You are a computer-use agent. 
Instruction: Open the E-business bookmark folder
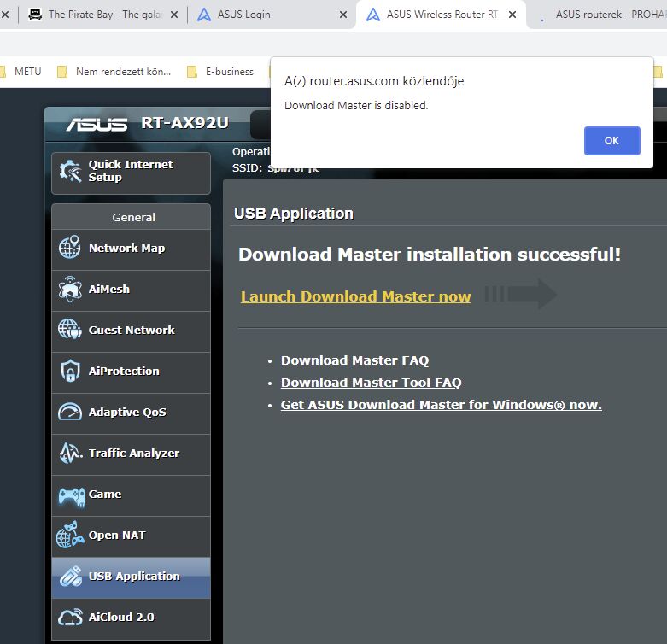click(221, 72)
